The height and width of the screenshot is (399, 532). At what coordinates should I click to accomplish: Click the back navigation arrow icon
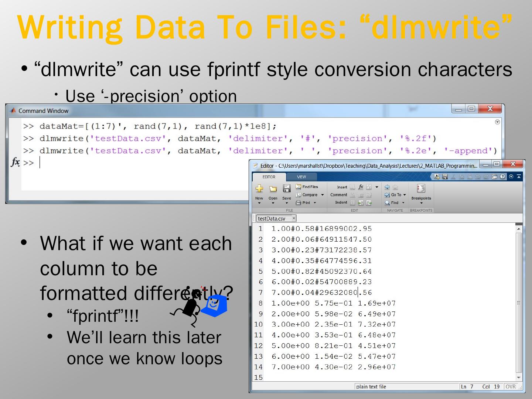[x=387, y=187]
